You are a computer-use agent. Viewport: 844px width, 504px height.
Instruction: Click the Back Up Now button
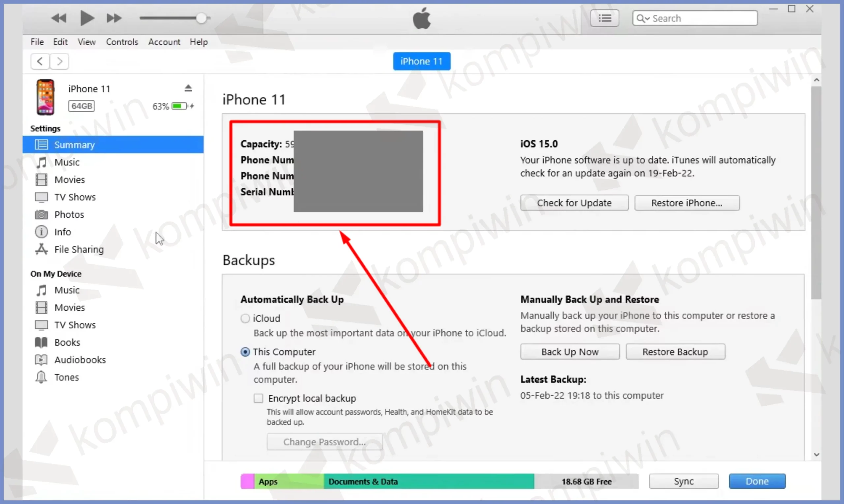point(570,352)
